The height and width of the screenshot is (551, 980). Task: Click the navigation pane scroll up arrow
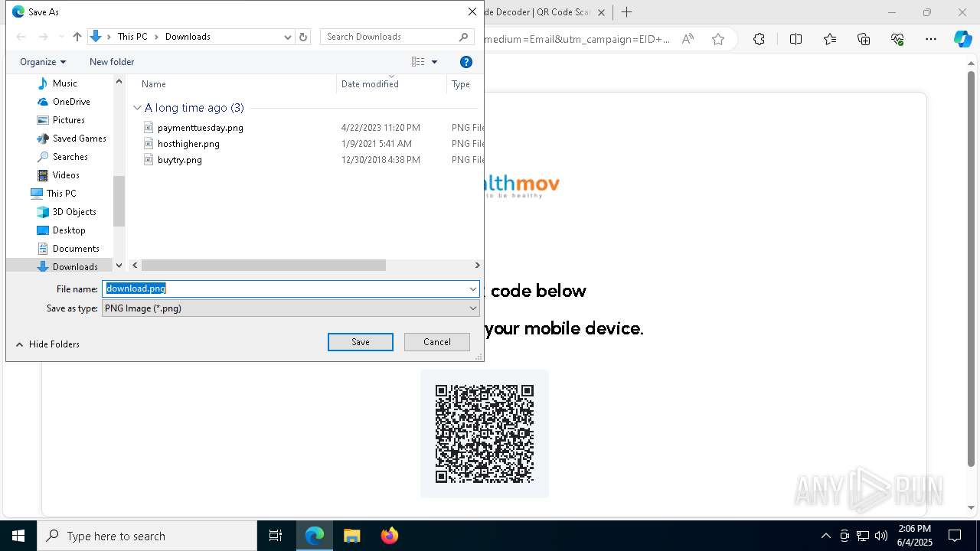[119, 81]
